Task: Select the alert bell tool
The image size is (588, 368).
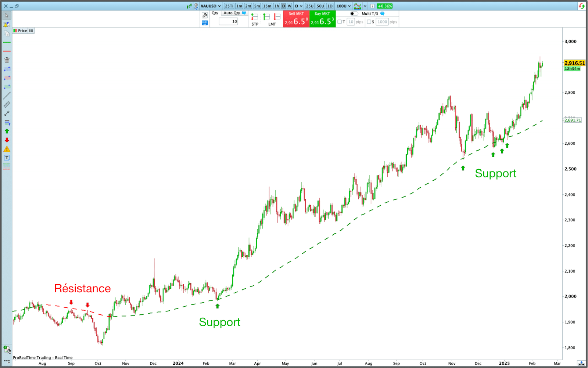Action: 7,25
